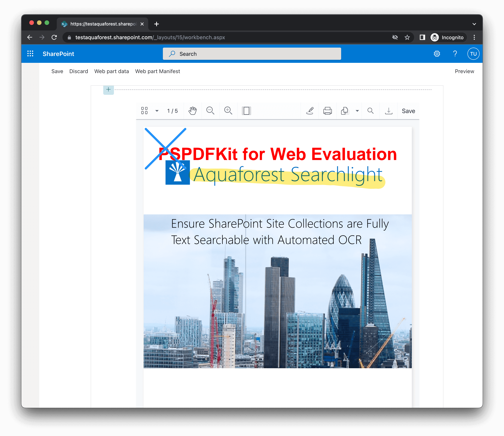Open the document export options dropdown
The height and width of the screenshot is (436, 504).
click(357, 111)
